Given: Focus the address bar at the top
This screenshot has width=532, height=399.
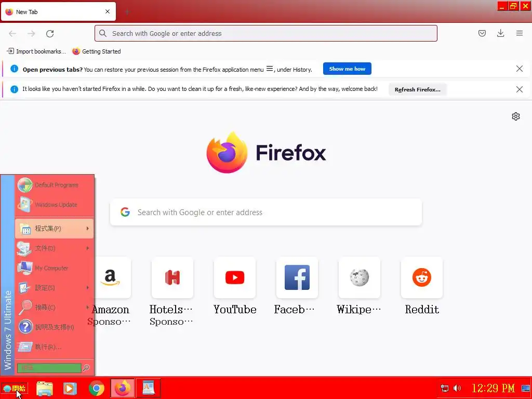Looking at the screenshot, I should (x=266, y=33).
